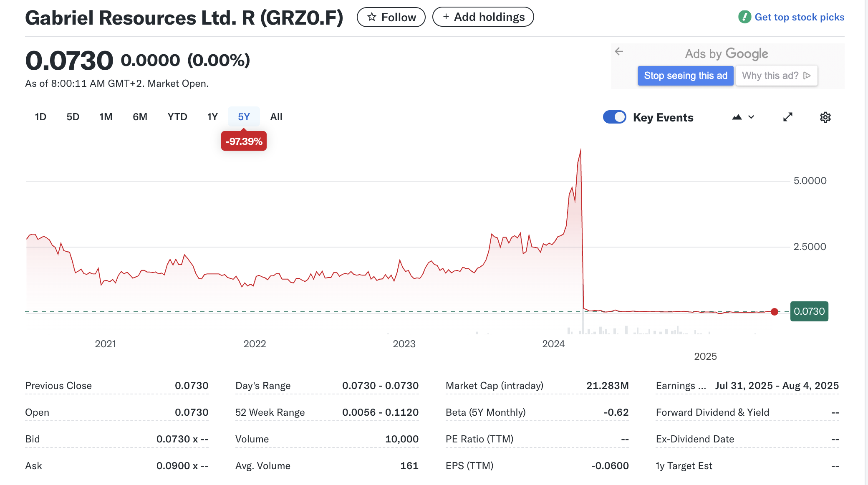The height and width of the screenshot is (485, 868).
Task: Click Stop seeing this ad
Action: tap(685, 76)
